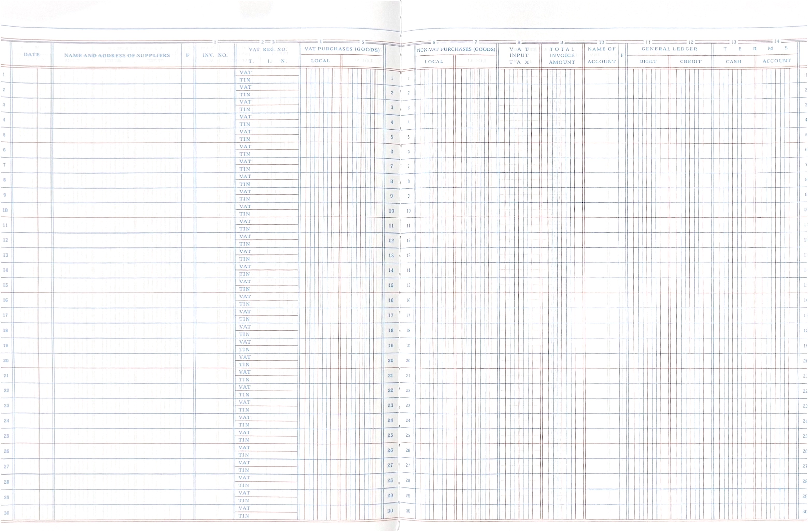
Task: Select the T E R M S header
Action: pyautogui.click(x=755, y=48)
